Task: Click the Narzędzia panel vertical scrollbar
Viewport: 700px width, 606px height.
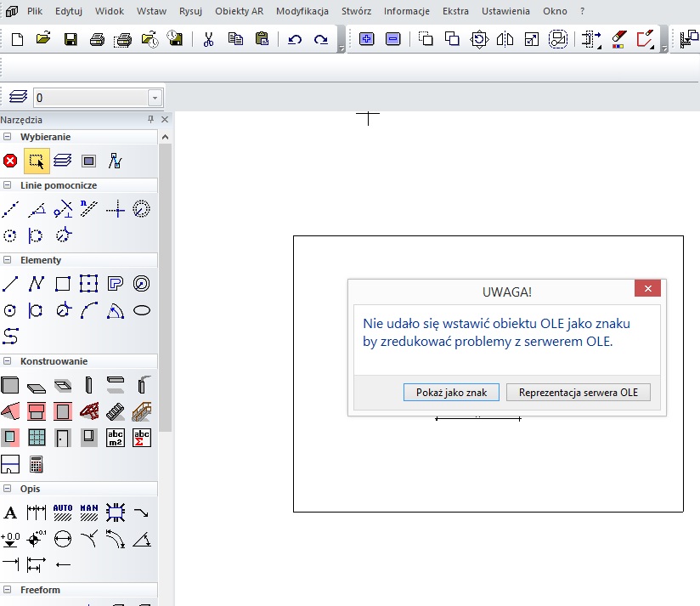Action: coord(166,289)
